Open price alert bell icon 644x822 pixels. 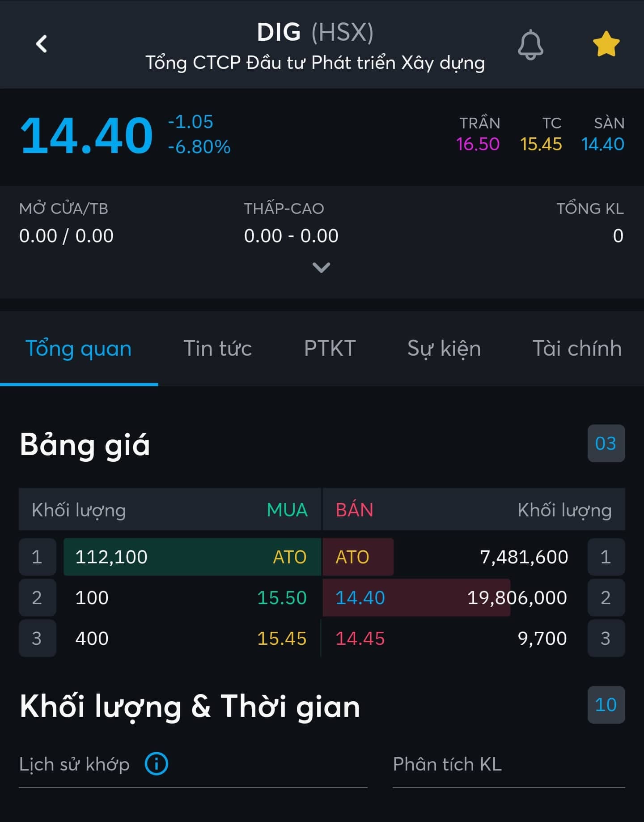(x=530, y=45)
